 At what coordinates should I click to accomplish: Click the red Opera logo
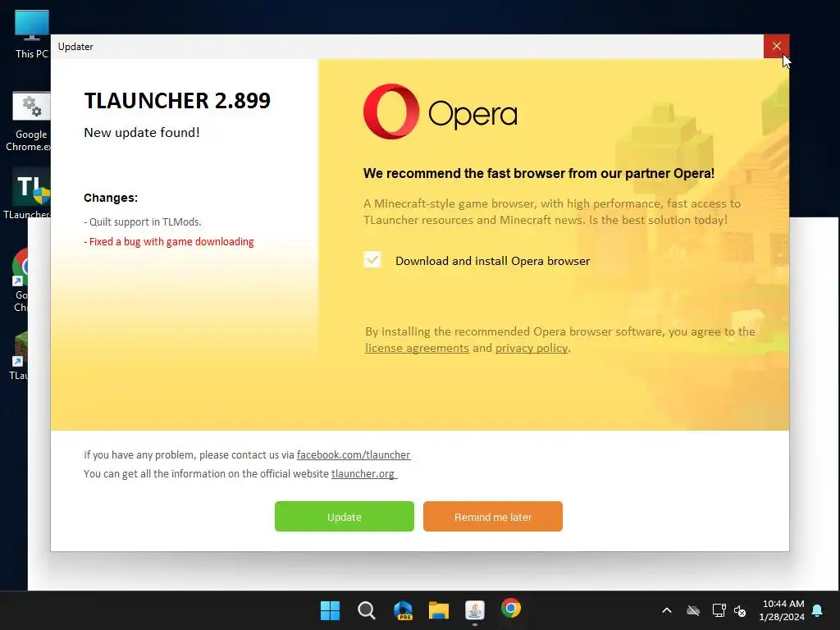pos(391,112)
